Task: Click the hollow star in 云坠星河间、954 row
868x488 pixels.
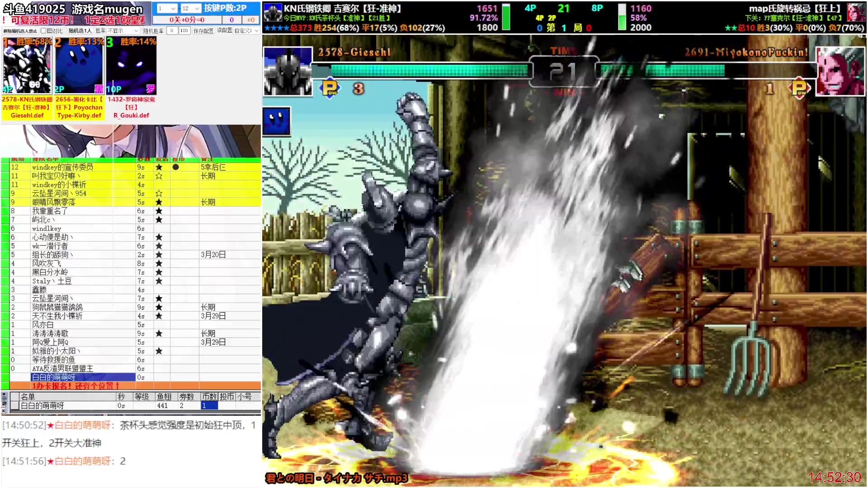Action: (x=159, y=193)
